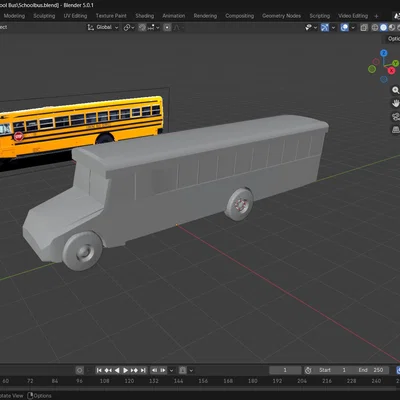Click the negative Z circle on gizmo bottom
This screenshot has width=400, height=400.
(x=384, y=79)
